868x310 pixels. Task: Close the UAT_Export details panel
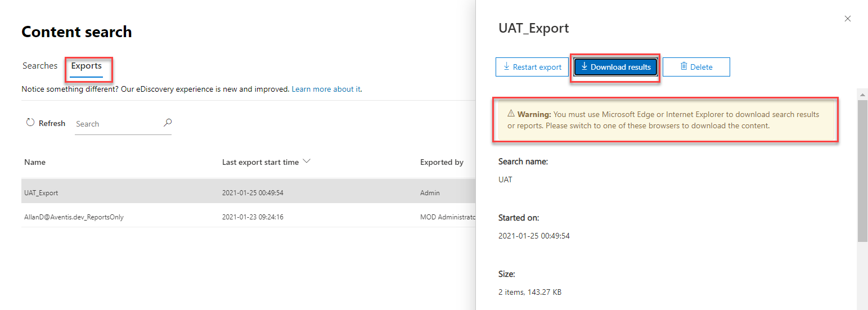pyautogui.click(x=848, y=19)
